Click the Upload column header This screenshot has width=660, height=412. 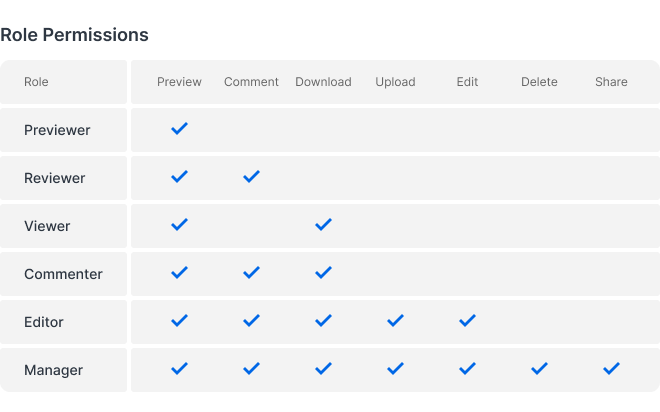[x=395, y=82]
